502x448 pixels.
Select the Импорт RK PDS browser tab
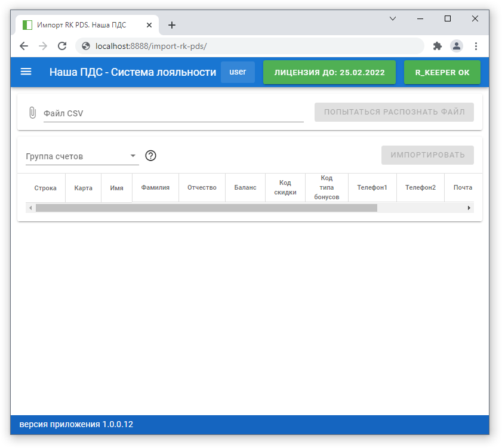[x=81, y=25]
